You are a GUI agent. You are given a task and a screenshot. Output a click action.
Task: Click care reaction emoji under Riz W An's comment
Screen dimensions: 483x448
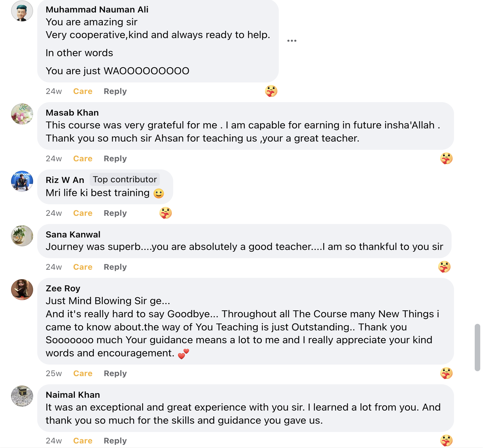coord(166,213)
